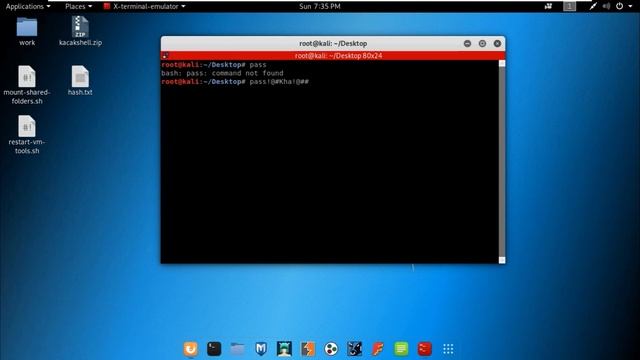Click the small icon at left of red terminal bar
The height and width of the screenshot is (360, 640).
pyautogui.click(x=165, y=56)
